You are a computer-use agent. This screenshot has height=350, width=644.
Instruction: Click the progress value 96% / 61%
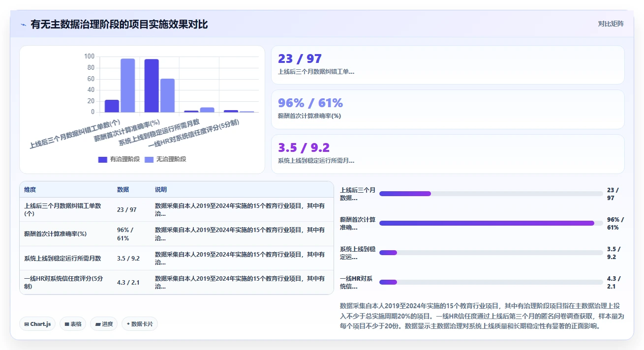pyautogui.click(x=615, y=223)
